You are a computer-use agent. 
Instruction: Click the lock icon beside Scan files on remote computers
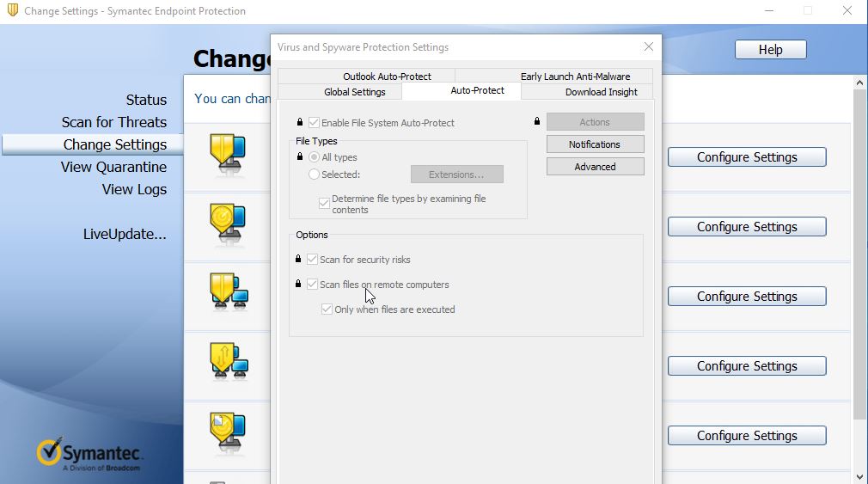pyautogui.click(x=298, y=284)
